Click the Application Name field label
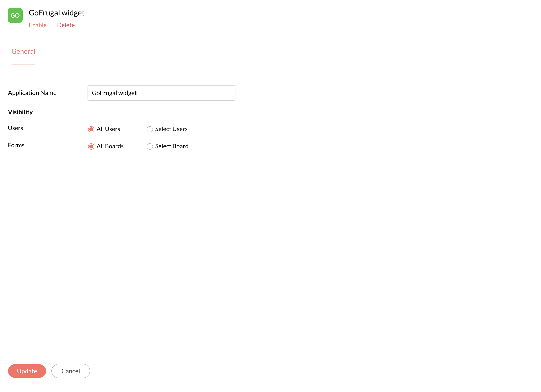Viewport: 541px width, 392px height. pos(32,93)
